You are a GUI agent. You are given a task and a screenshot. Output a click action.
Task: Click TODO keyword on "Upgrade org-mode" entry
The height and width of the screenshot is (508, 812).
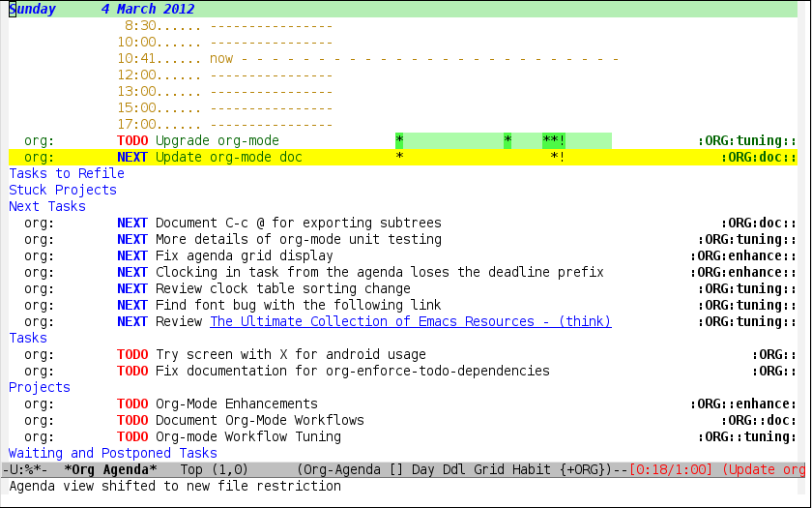click(x=132, y=140)
